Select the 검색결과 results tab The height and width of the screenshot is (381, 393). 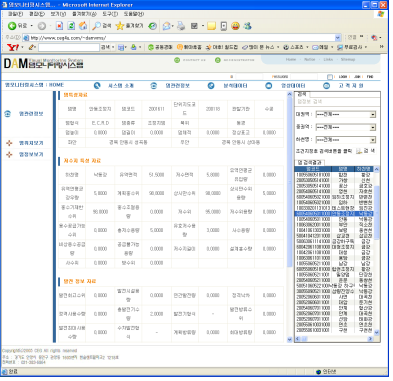point(310,162)
